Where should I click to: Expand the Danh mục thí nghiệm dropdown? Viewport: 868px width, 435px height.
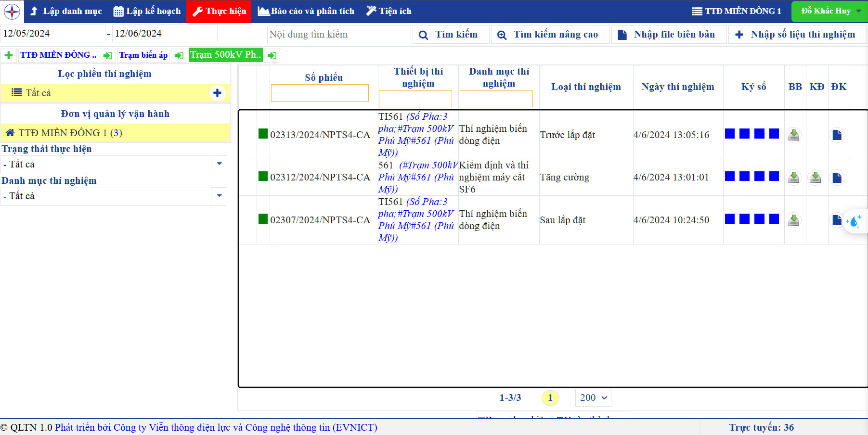219,196
